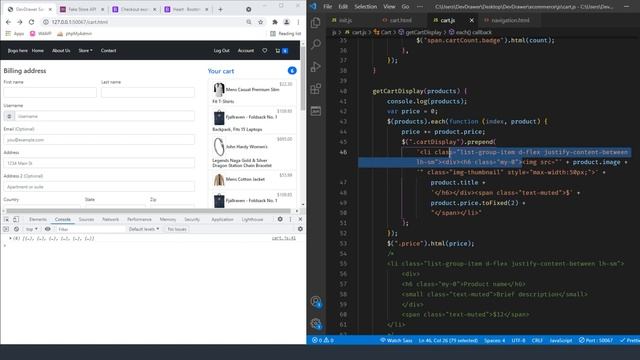
Task: Open the VS Code Edit menu
Action: tap(343, 7)
